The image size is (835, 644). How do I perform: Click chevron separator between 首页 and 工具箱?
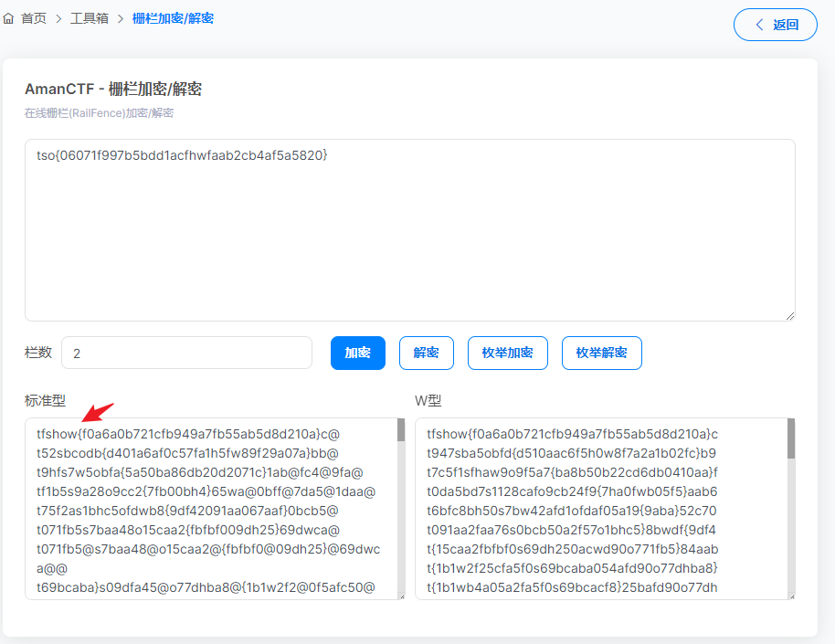click(x=58, y=18)
